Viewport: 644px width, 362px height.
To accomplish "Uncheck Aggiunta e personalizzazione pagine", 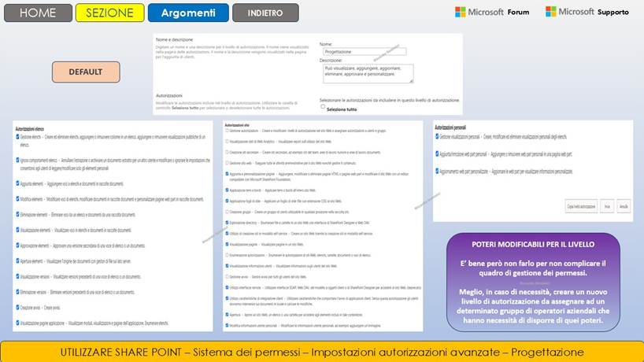I will (x=227, y=174).
